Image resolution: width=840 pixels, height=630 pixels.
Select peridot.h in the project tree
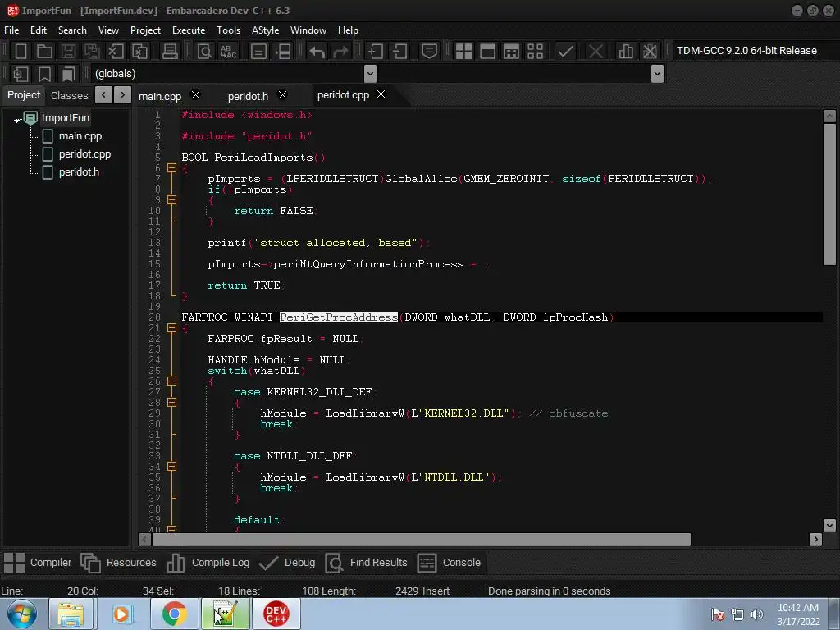point(79,172)
